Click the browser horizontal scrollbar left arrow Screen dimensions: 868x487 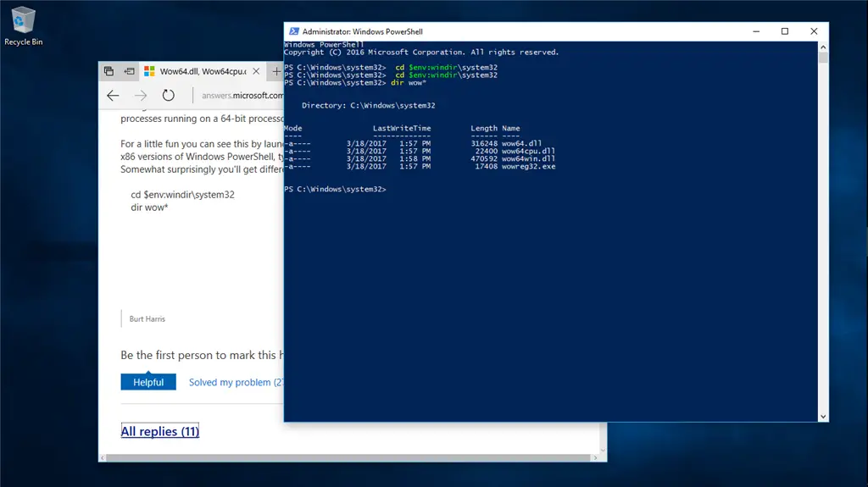(103, 457)
